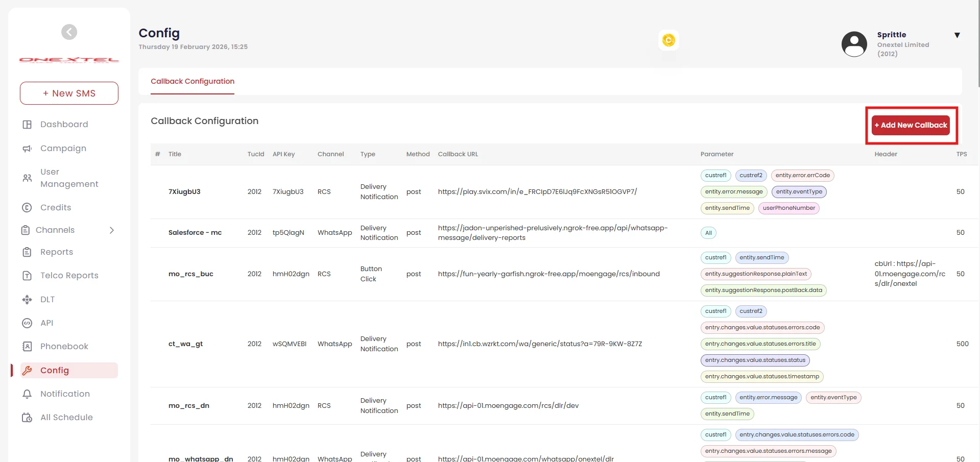Screen dimensions: 980x462
Task: Click the cbUrl header value text
Action: [x=910, y=274]
